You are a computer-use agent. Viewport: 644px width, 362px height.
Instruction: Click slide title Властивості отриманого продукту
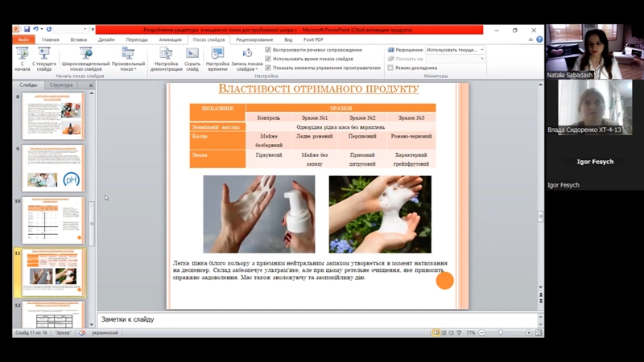pos(318,88)
